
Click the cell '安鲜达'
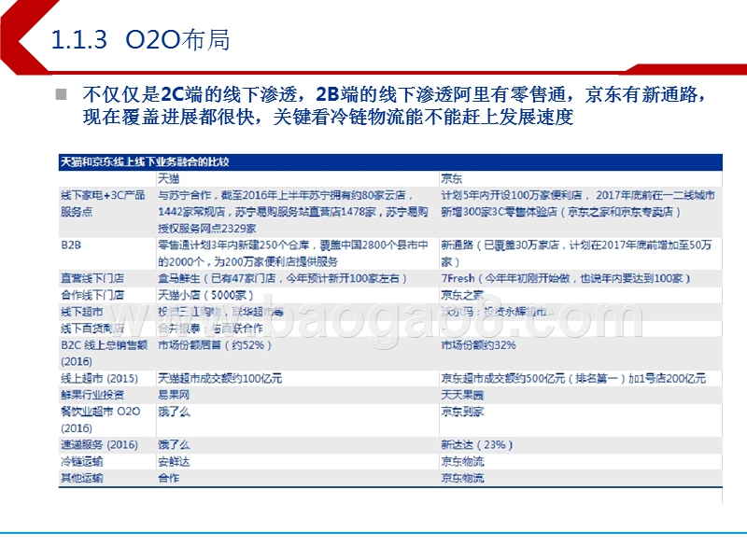coord(174,461)
